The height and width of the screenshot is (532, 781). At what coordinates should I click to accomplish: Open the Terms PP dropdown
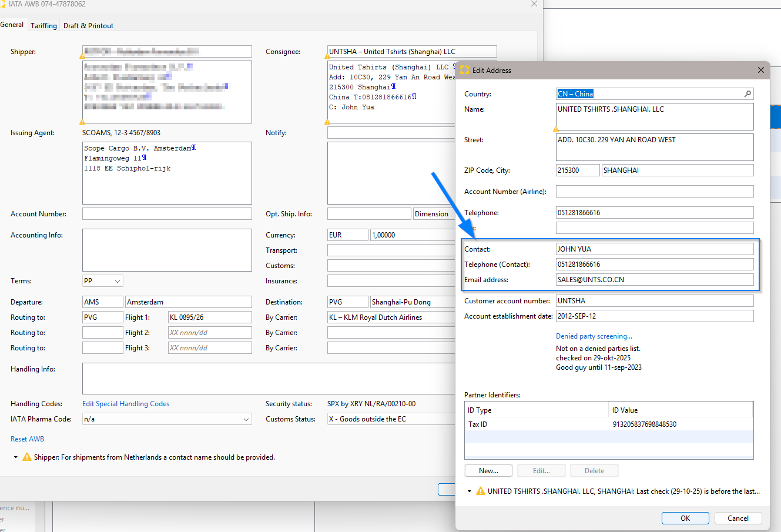pos(118,281)
